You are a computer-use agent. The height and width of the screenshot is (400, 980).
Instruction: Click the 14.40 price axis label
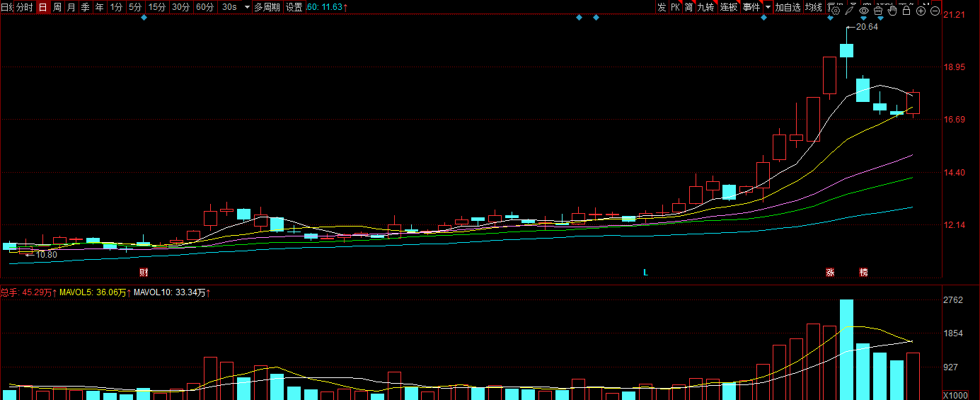[956, 173]
